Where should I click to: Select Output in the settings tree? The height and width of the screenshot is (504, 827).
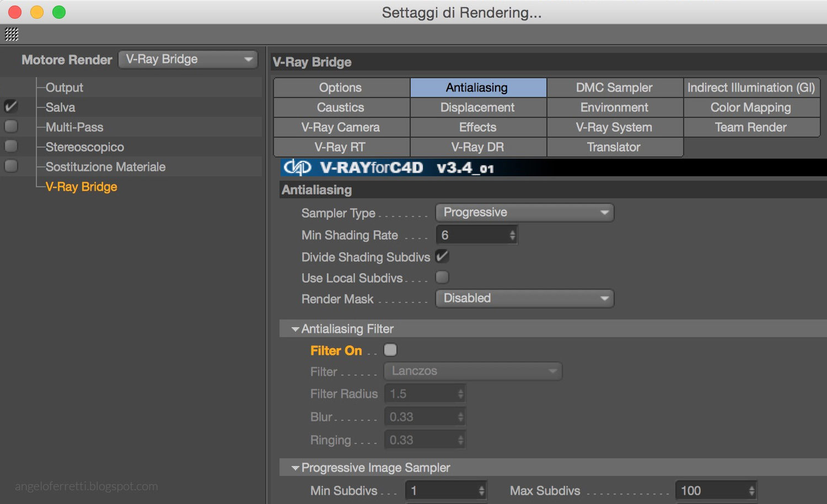(x=64, y=88)
